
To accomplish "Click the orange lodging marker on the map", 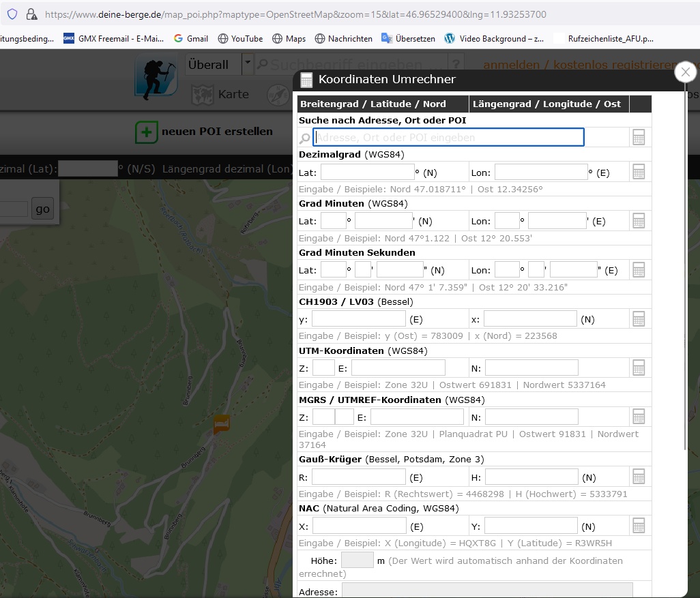I will tap(222, 424).
